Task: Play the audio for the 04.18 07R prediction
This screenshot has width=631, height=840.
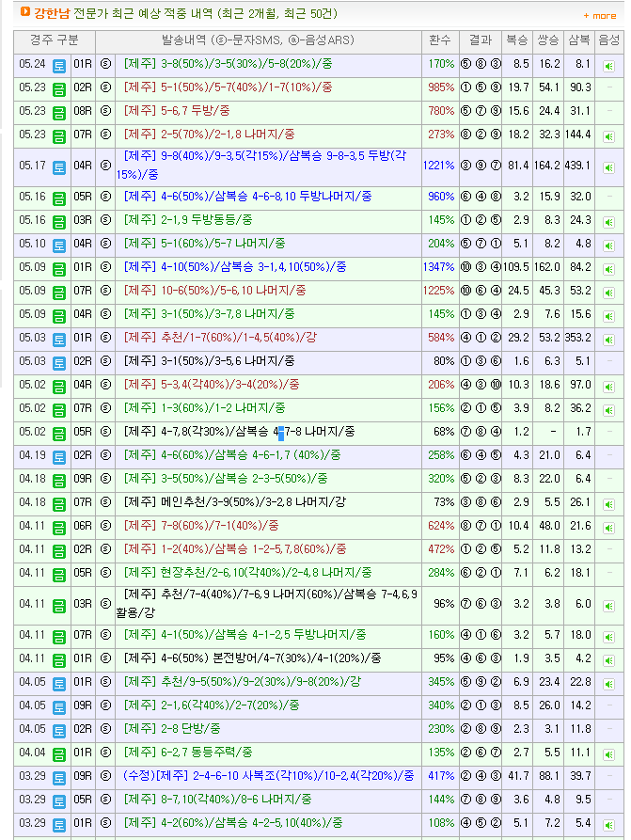Action: point(608,503)
